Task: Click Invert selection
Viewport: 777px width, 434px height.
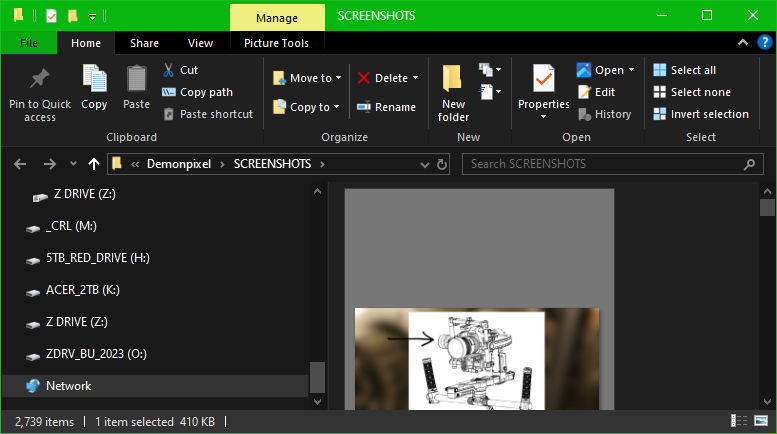Action: click(708, 114)
